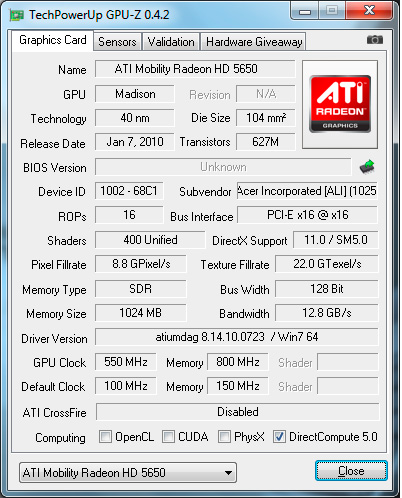Click the Bus Width value 128 Bit

pyautogui.click(x=327, y=289)
